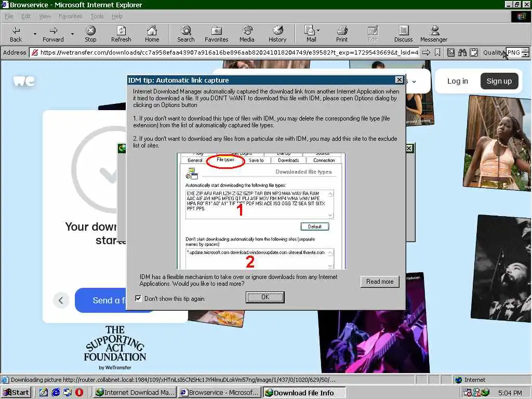Click the first quick launch icon beside Start

44,393
